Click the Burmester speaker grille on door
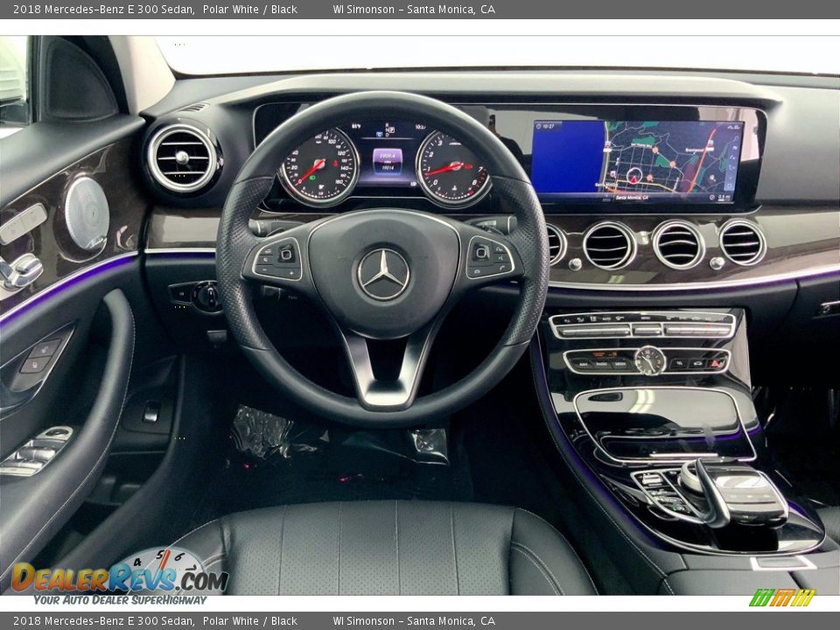 point(87,213)
